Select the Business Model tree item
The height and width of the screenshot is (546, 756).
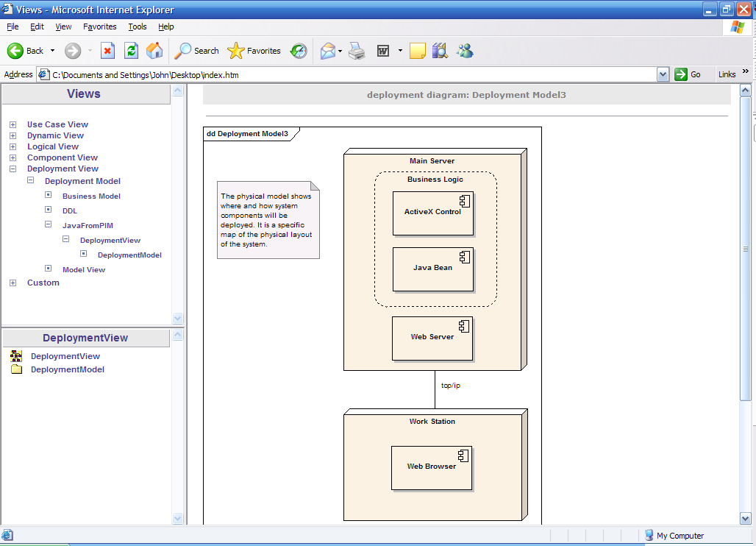[91, 196]
